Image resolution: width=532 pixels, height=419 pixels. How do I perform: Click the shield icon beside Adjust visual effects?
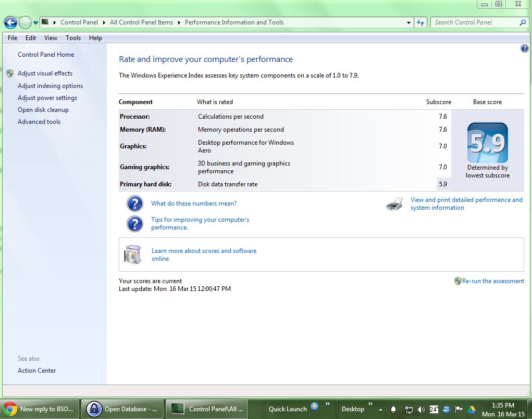point(10,73)
